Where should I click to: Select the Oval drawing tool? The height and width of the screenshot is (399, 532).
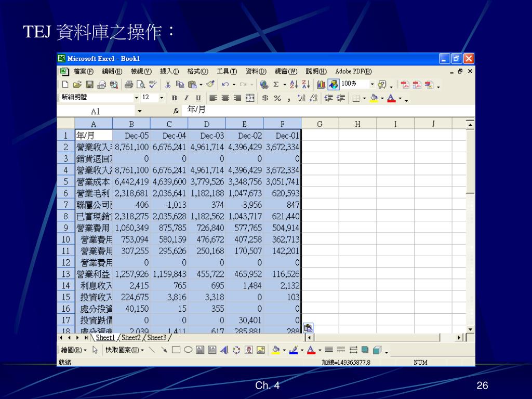coord(188,350)
